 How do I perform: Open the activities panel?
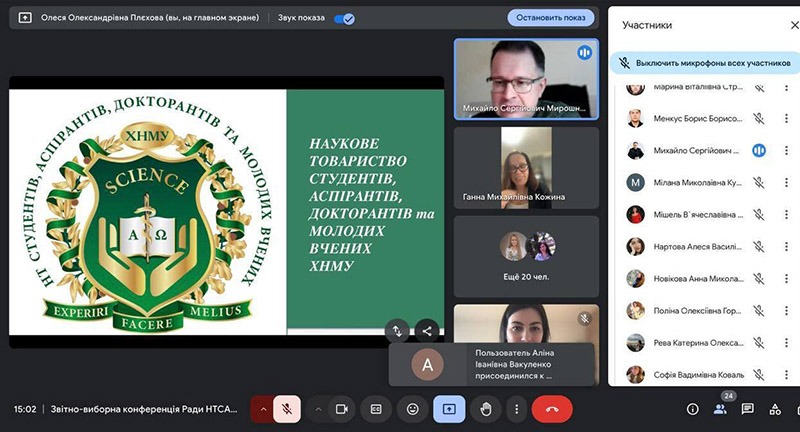(x=775, y=409)
